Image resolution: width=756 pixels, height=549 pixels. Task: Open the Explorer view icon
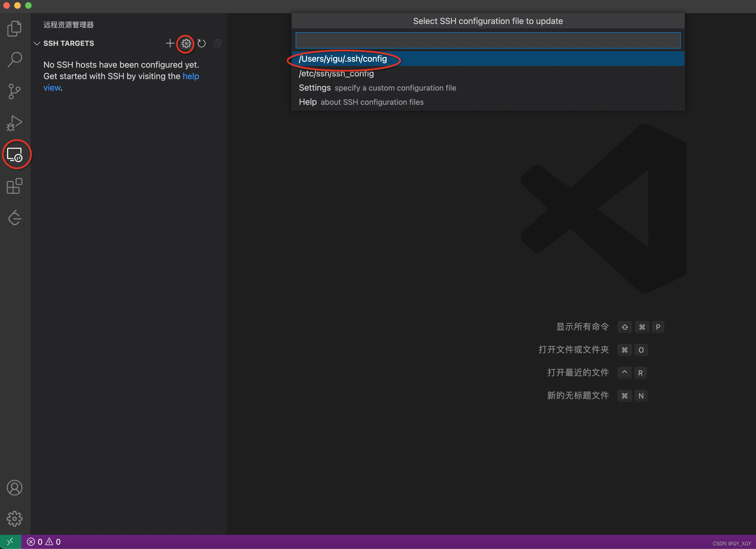(14, 28)
